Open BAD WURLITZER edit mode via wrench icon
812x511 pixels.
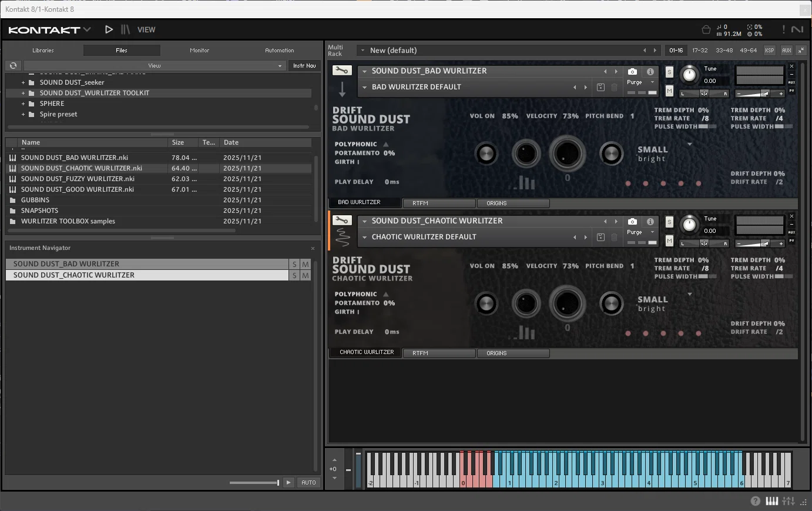pos(342,71)
